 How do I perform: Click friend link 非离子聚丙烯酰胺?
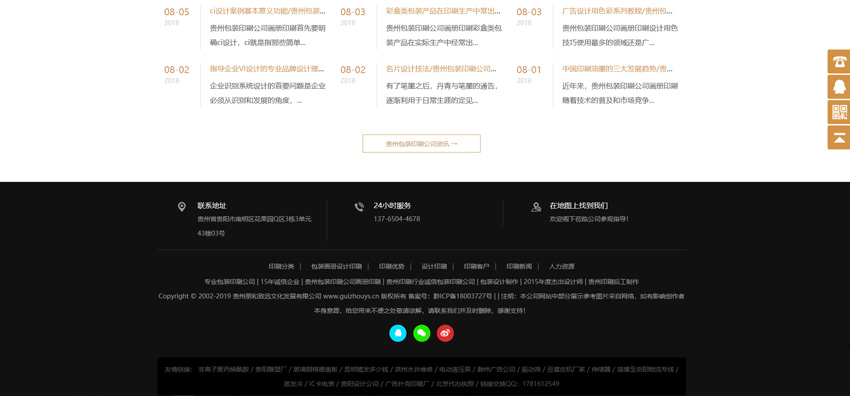point(223,369)
